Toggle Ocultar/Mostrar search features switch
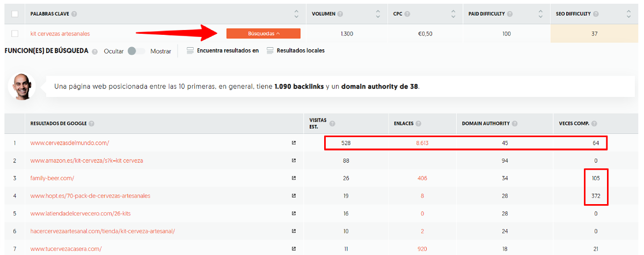 coord(136,51)
